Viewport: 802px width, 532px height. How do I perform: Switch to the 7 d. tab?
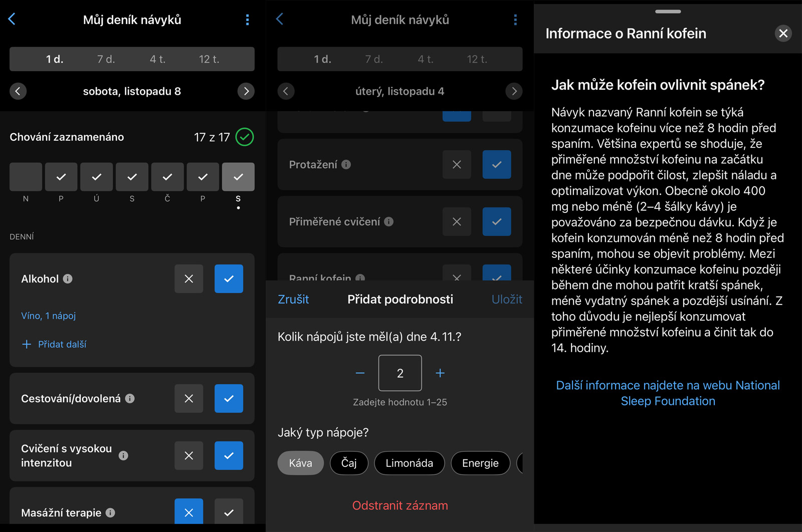click(x=106, y=59)
